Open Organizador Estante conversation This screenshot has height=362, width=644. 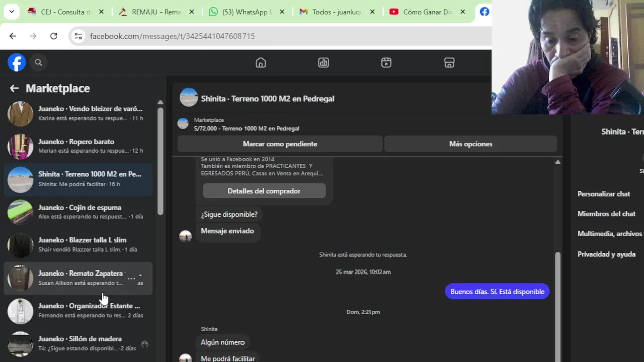click(x=78, y=311)
